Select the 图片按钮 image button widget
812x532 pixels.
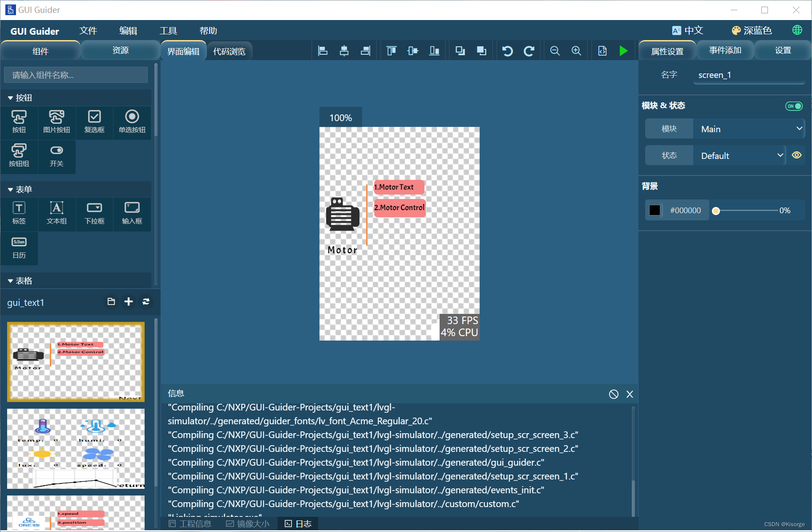point(57,122)
